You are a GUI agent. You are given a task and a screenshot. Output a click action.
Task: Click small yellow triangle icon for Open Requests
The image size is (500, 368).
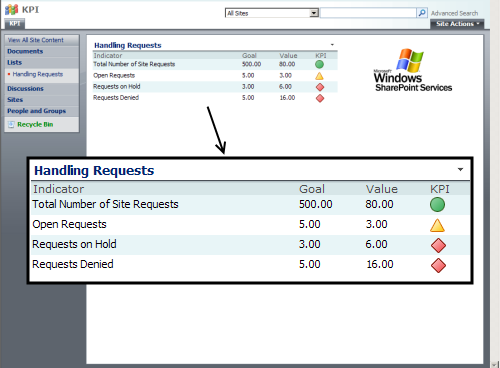coord(319,76)
